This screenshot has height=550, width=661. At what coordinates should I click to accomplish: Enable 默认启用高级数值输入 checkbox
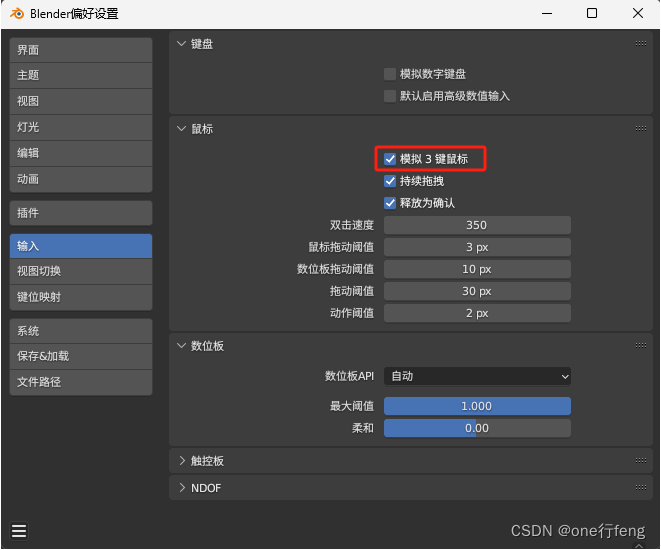[390, 96]
